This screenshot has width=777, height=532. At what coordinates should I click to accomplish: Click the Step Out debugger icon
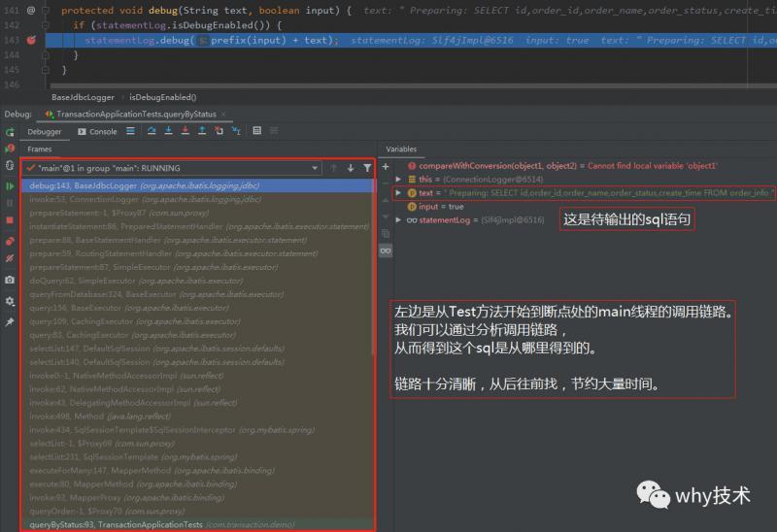[x=201, y=131]
